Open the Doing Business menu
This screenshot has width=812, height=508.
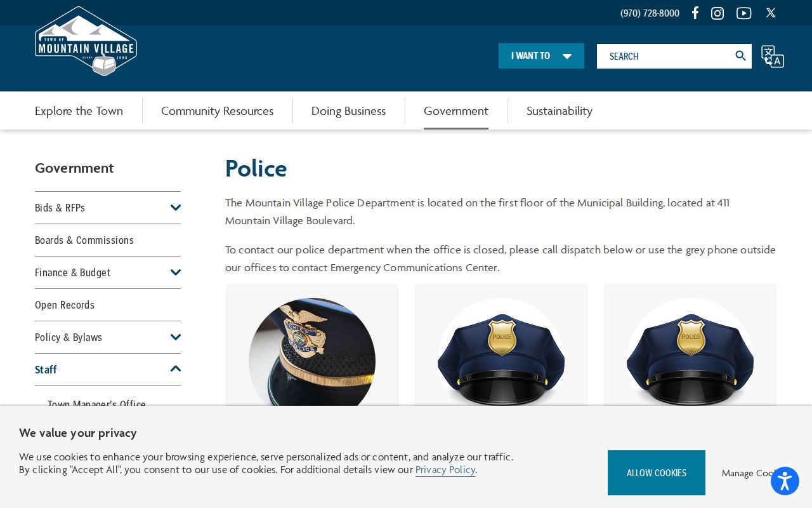pos(348,110)
